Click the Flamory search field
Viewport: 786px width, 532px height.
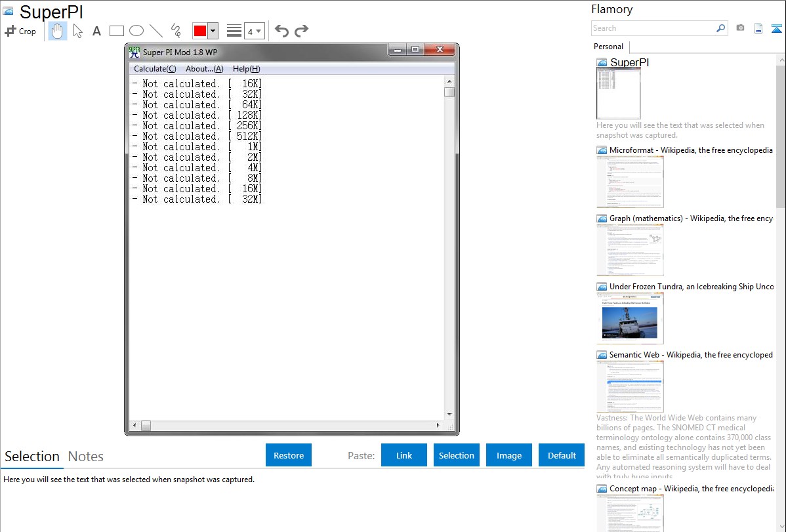tap(653, 28)
